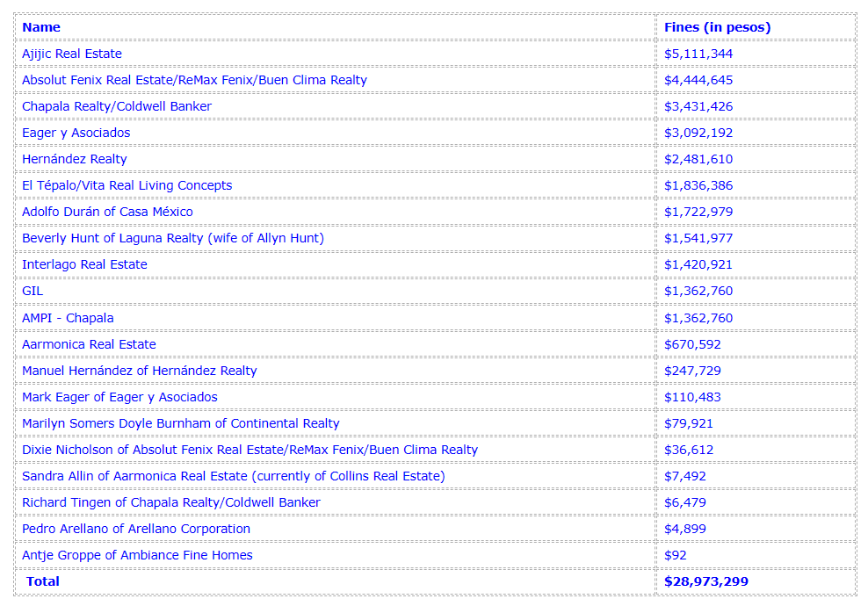The height and width of the screenshot is (606, 868).
Task: Click the Fines (in pesos) column header
Action: tap(718, 27)
